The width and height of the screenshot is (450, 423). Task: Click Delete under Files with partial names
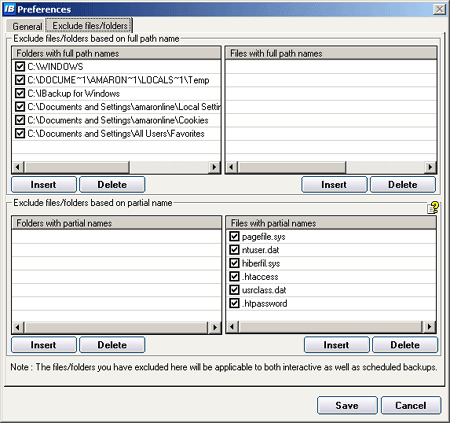click(405, 345)
